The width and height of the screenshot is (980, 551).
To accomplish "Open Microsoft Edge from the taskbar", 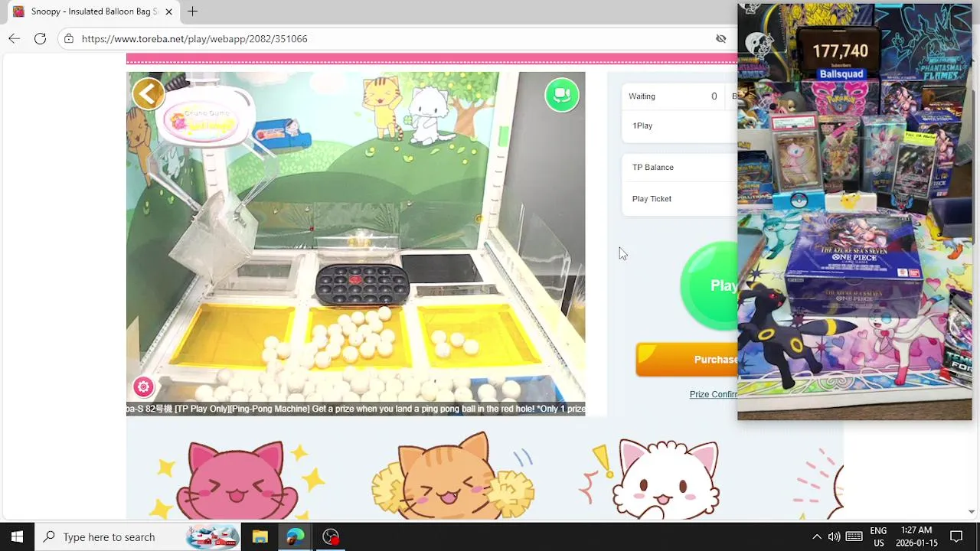I will (295, 536).
